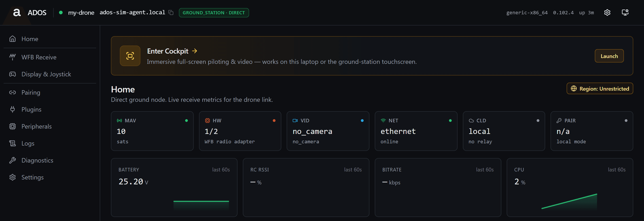This screenshot has height=221, width=644.
Task: Click the GROUND_STATION · DIRECT badge
Action: coord(214,13)
